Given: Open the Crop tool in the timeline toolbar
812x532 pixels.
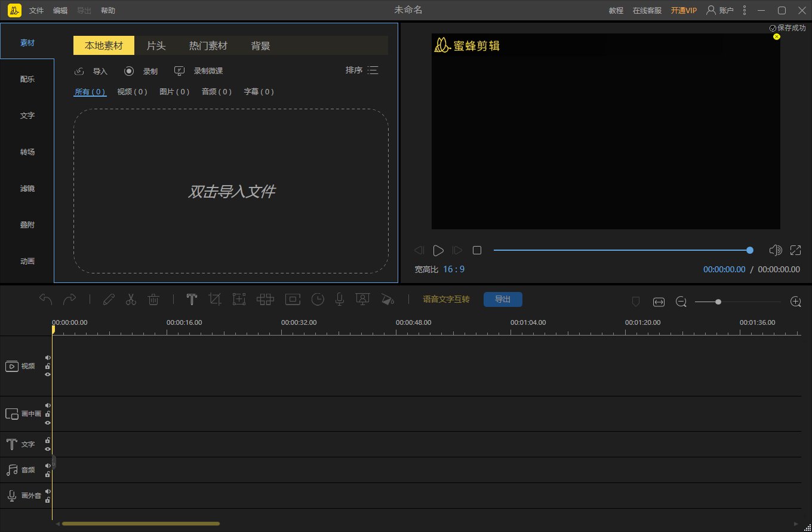Looking at the screenshot, I should (x=215, y=299).
